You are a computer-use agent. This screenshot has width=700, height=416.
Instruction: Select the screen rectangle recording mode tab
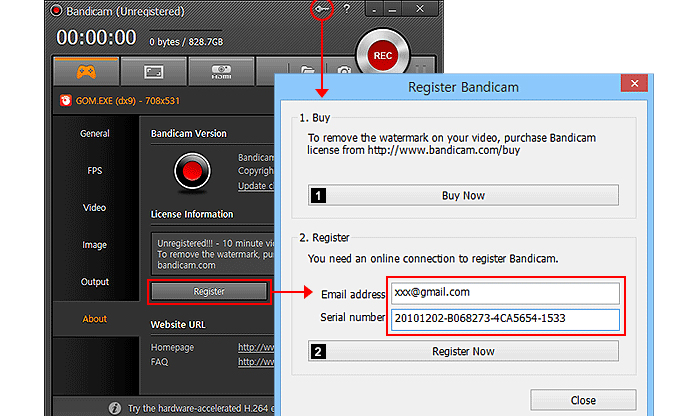pyautogui.click(x=154, y=71)
